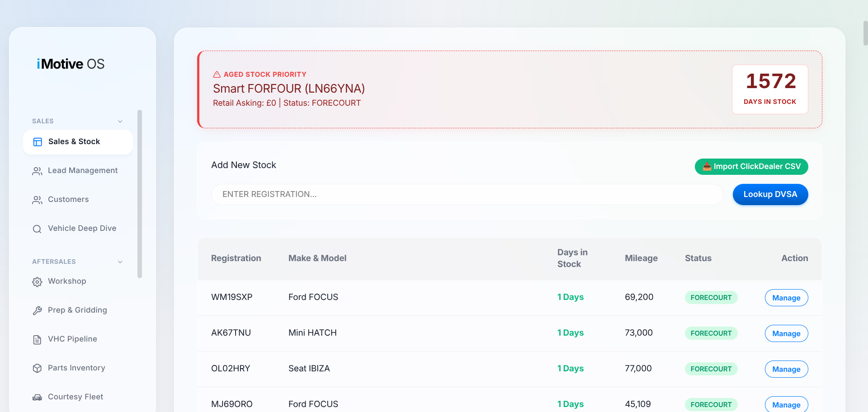The height and width of the screenshot is (412, 868).
Task: Click the Prep & Gridding wrench icon
Action: [x=37, y=311]
